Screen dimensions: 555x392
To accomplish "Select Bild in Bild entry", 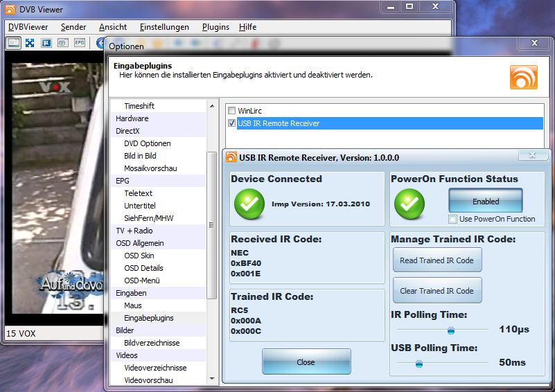I will [x=140, y=156].
